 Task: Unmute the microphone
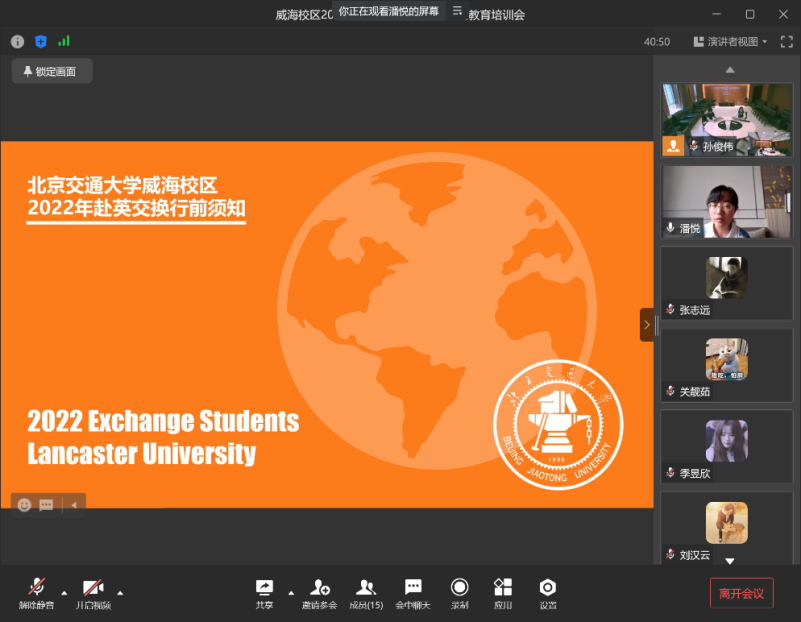click(37, 588)
